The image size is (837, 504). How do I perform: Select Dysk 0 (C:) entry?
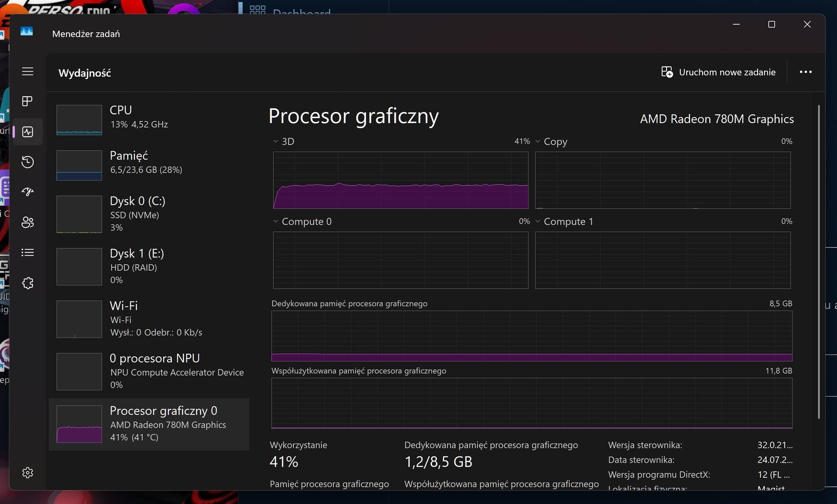149,214
